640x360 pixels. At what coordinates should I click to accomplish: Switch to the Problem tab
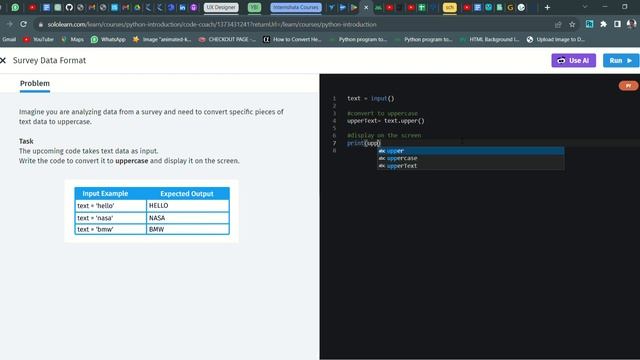[35, 83]
